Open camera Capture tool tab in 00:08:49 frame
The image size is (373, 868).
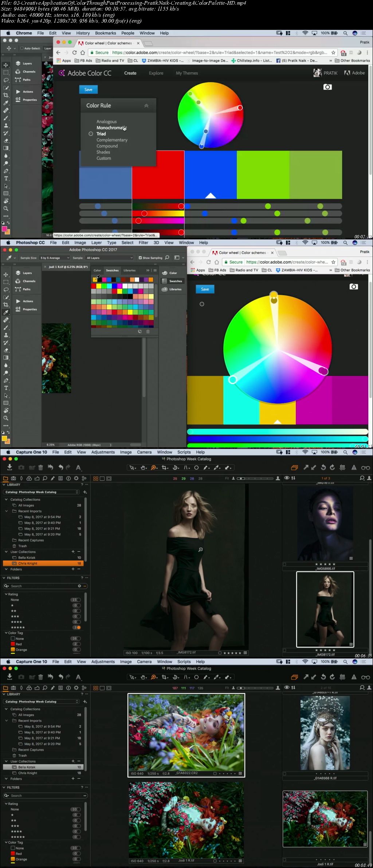tap(13, 688)
